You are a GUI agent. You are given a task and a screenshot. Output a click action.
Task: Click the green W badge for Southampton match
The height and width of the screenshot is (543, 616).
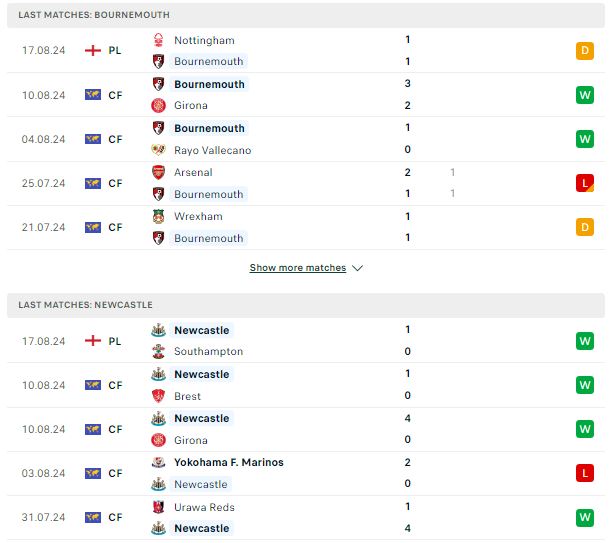(x=585, y=341)
